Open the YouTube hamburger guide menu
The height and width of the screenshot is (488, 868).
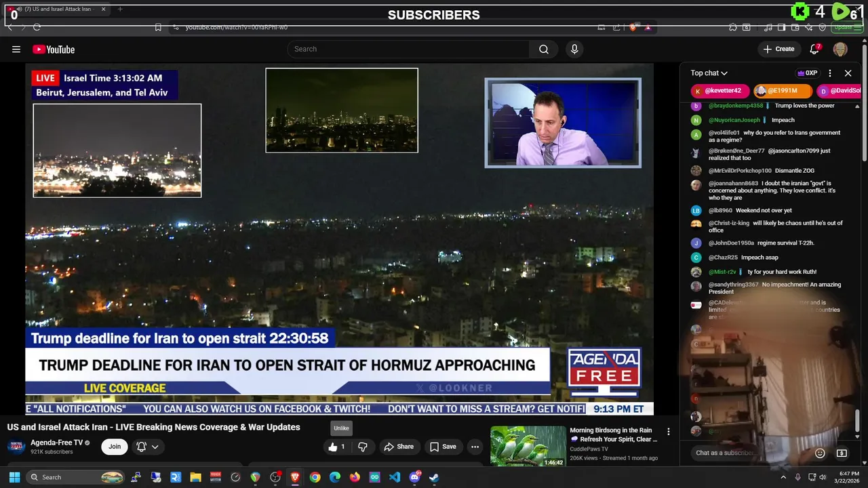[16, 49]
